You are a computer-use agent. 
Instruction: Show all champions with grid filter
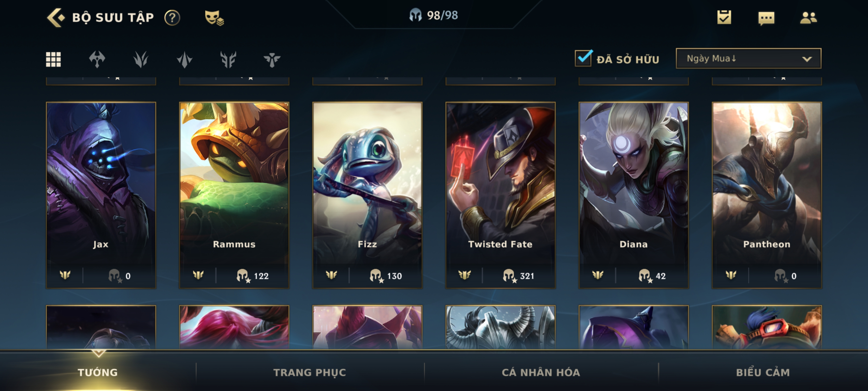(x=53, y=59)
